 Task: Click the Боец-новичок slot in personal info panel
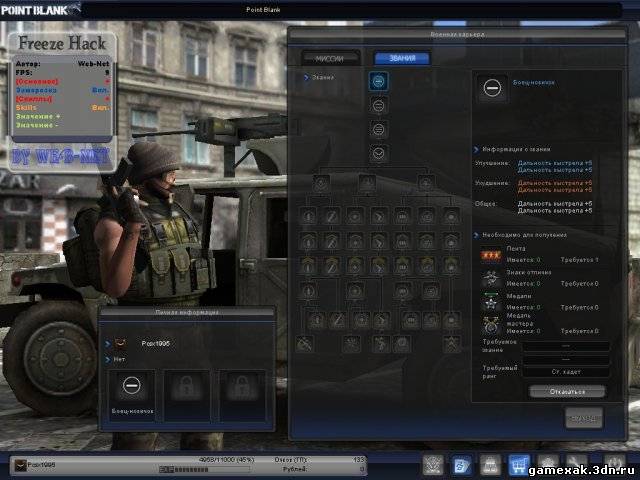pyautogui.click(x=132, y=395)
